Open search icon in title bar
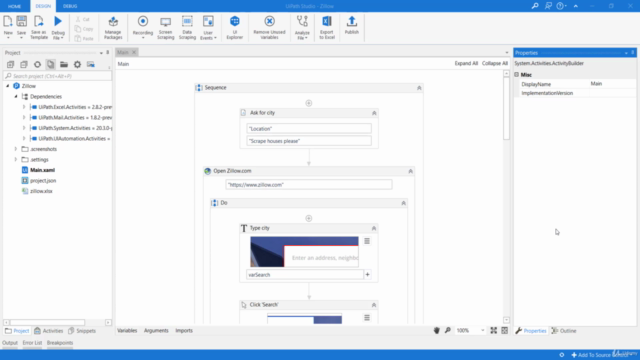This screenshot has width=640, height=360. point(535,6)
